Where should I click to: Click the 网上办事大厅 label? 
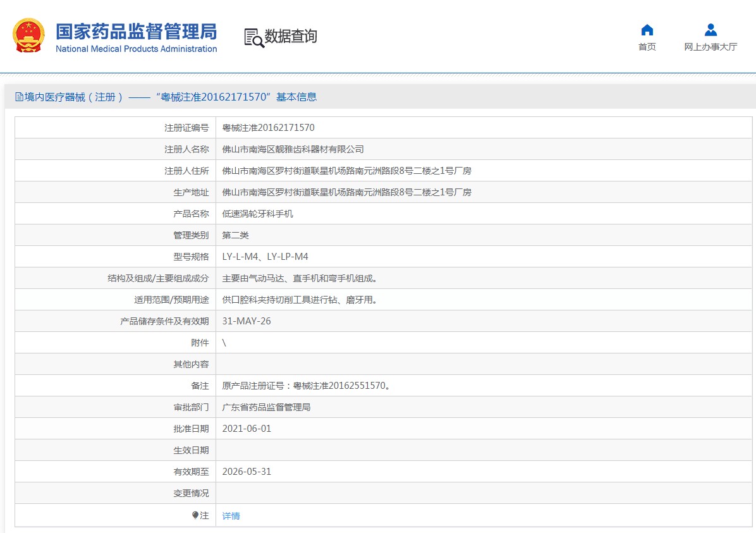pyautogui.click(x=710, y=47)
